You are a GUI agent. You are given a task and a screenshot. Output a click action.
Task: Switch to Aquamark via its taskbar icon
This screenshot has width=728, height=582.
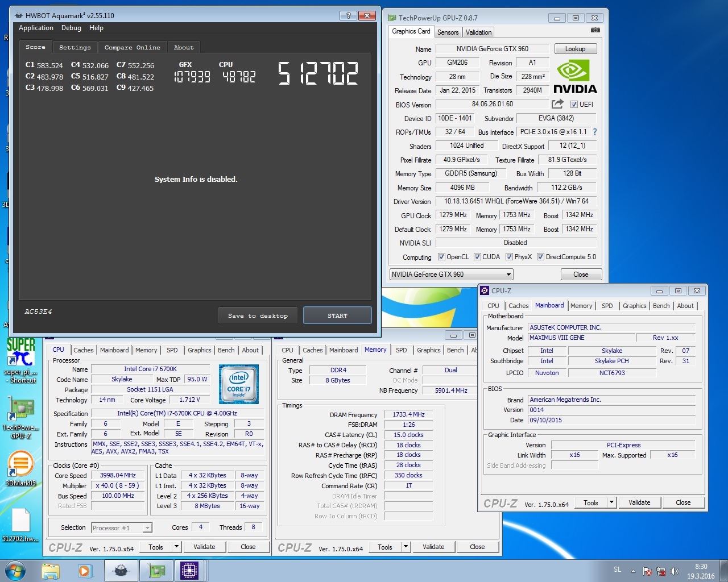click(x=121, y=571)
